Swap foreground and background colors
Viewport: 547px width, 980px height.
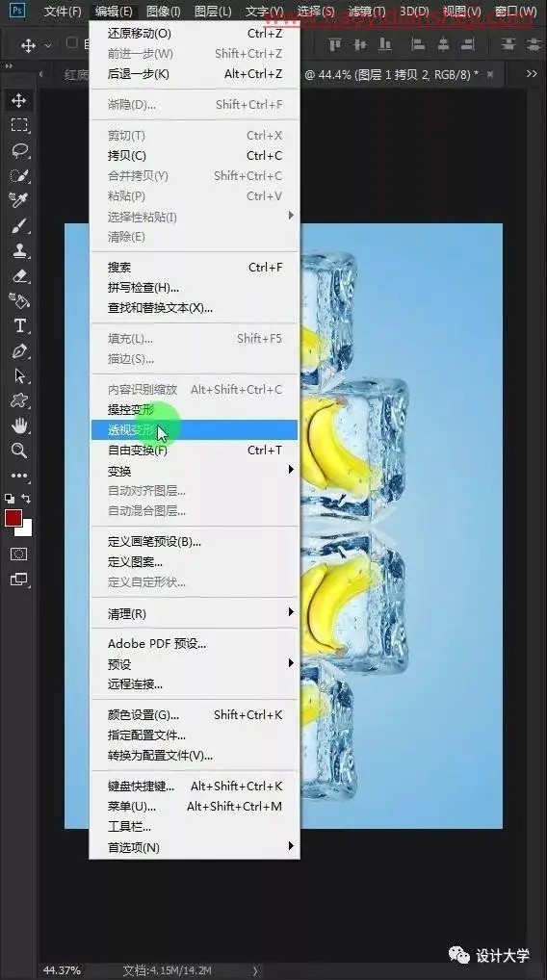[26, 498]
